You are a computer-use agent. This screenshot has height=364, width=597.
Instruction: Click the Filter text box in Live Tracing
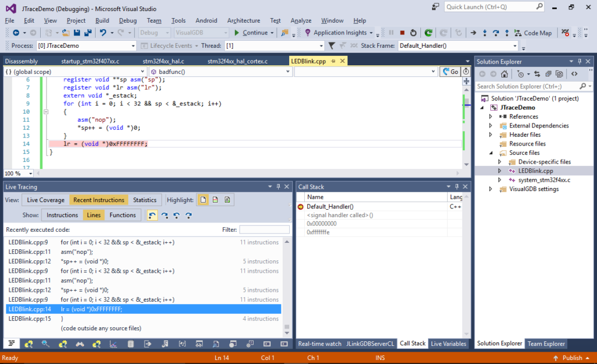click(265, 229)
